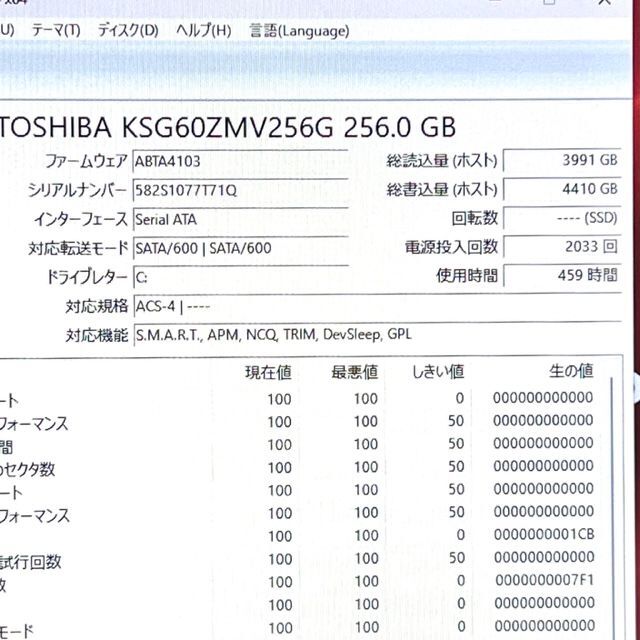Click the 現在値 column header
The height and width of the screenshot is (640, 640).
click(x=268, y=373)
